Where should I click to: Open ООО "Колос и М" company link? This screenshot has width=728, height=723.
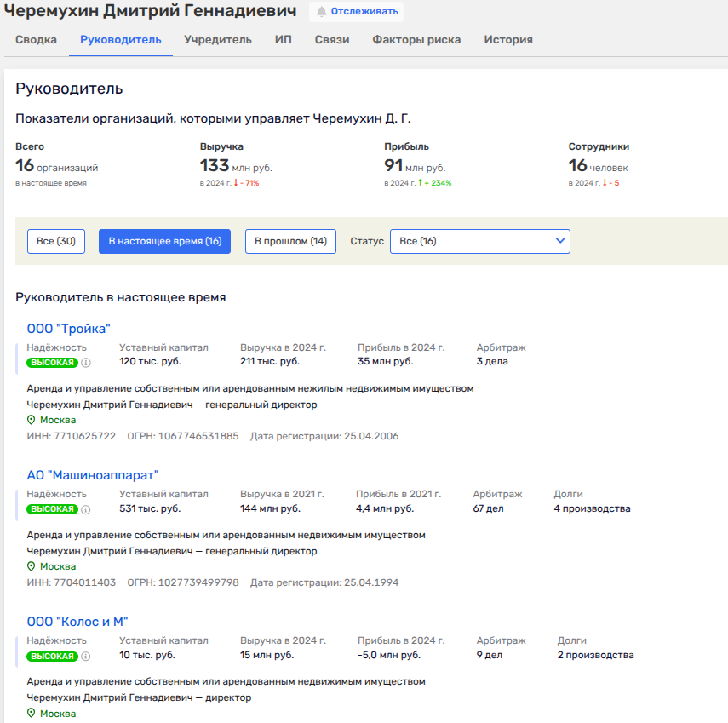[x=77, y=622]
